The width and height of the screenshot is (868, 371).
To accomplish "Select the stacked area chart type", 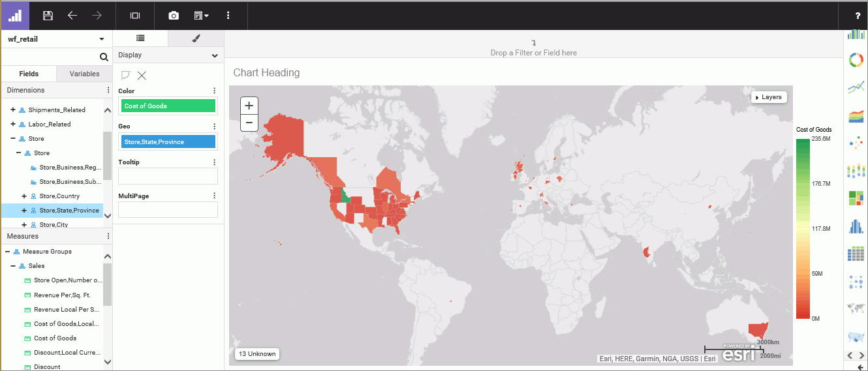I will click(x=856, y=116).
